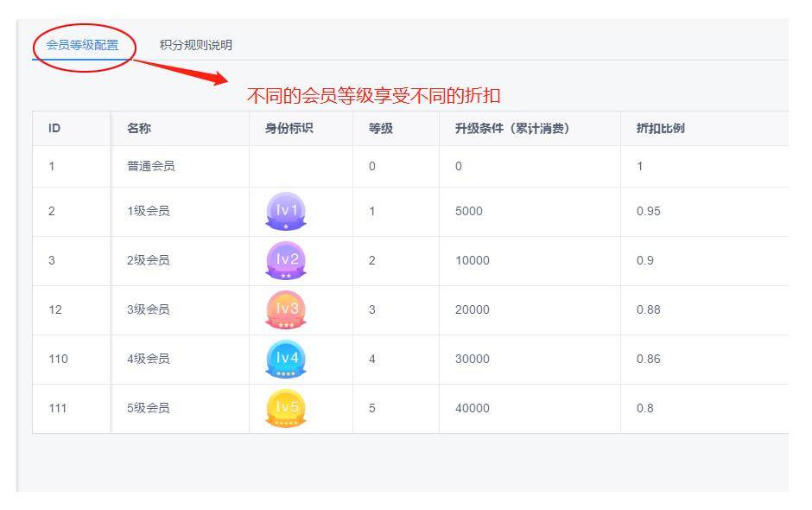Click the 等级 column header
This screenshot has height=510, width=812.
coord(381,128)
